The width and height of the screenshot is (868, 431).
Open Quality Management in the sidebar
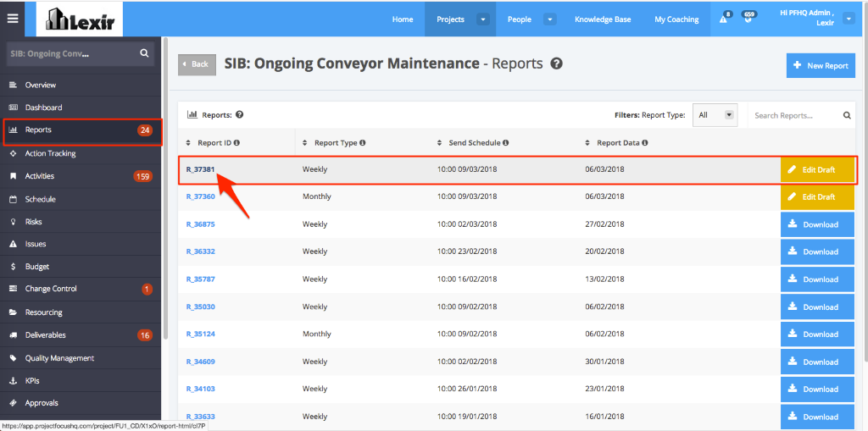81,358
